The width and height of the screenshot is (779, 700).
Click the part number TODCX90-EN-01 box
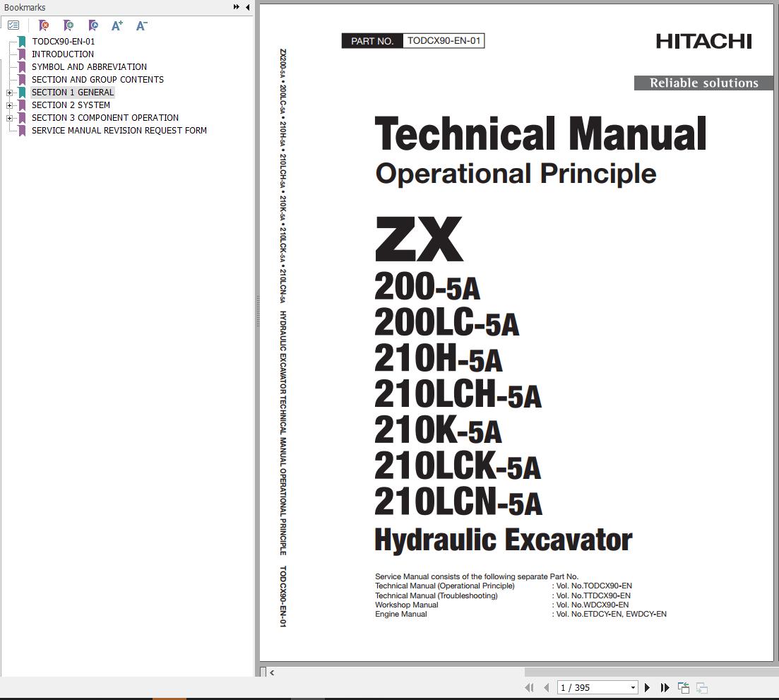coord(413,41)
